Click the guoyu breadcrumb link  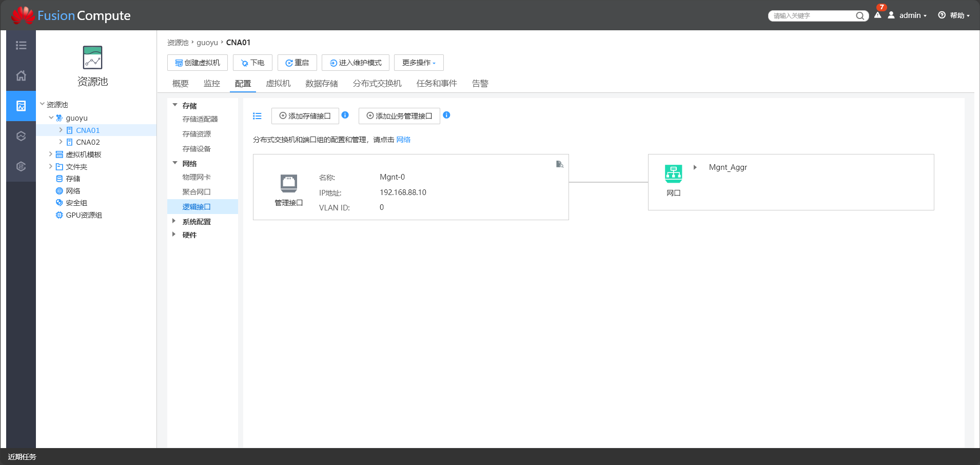(207, 43)
